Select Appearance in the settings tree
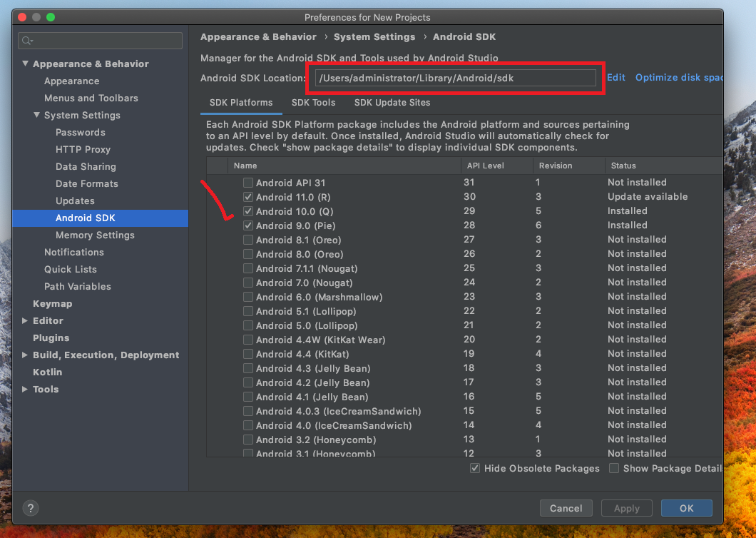Image resolution: width=756 pixels, height=538 pixels. pyautogui.click(x=72, y=81)
